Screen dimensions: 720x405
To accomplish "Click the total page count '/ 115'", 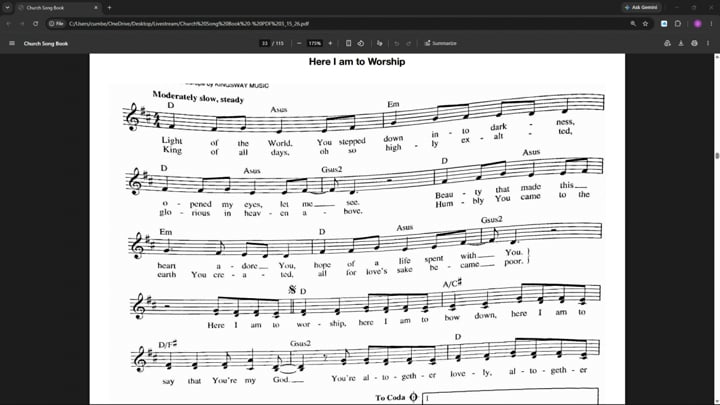I will click(x=278, y=43).
